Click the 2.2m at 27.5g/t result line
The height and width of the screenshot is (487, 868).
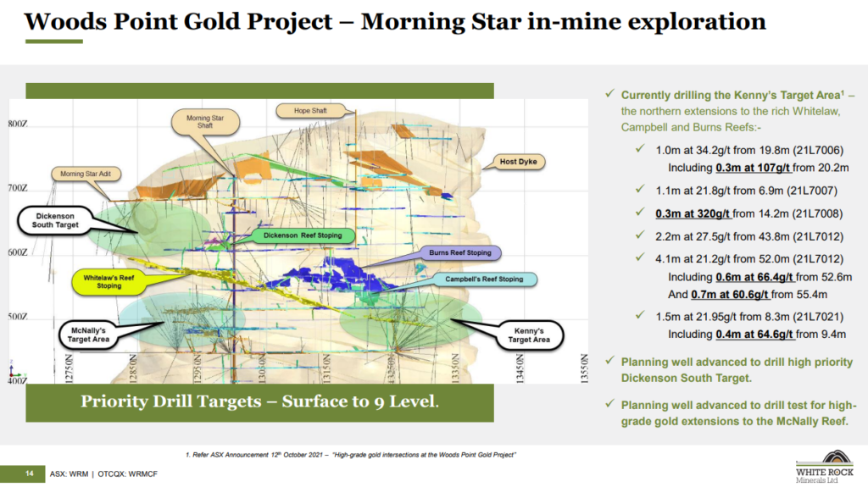(749, 237)
